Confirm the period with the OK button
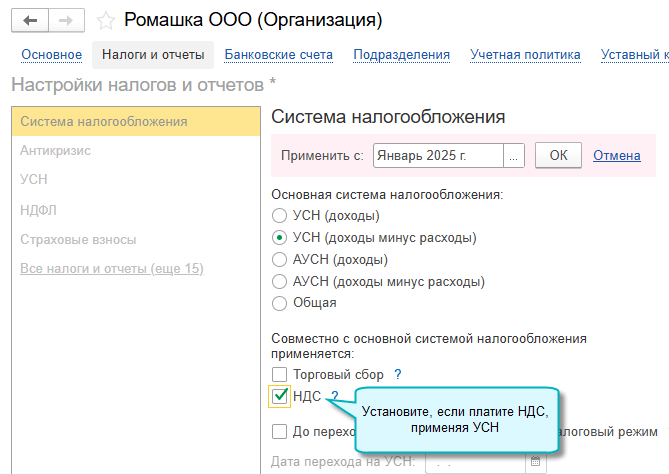669x474 pixels. tap(558, 156)
